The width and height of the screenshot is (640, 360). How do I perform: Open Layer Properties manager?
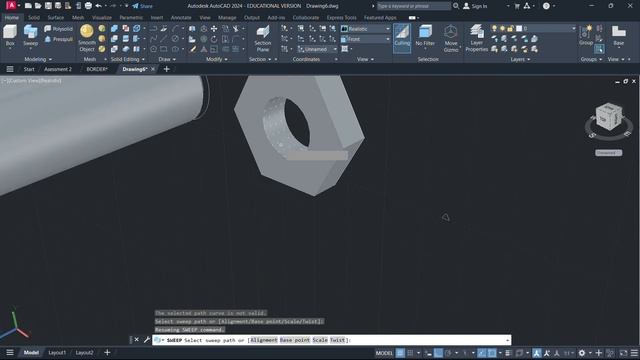pos(476,38)
